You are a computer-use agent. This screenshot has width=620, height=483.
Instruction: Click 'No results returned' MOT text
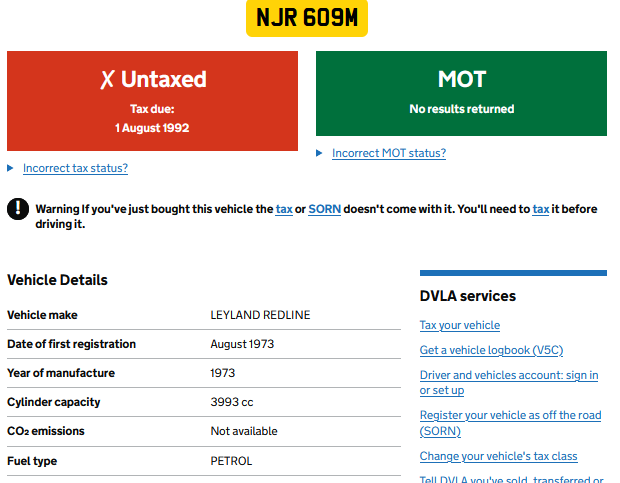tap(461, 109)
